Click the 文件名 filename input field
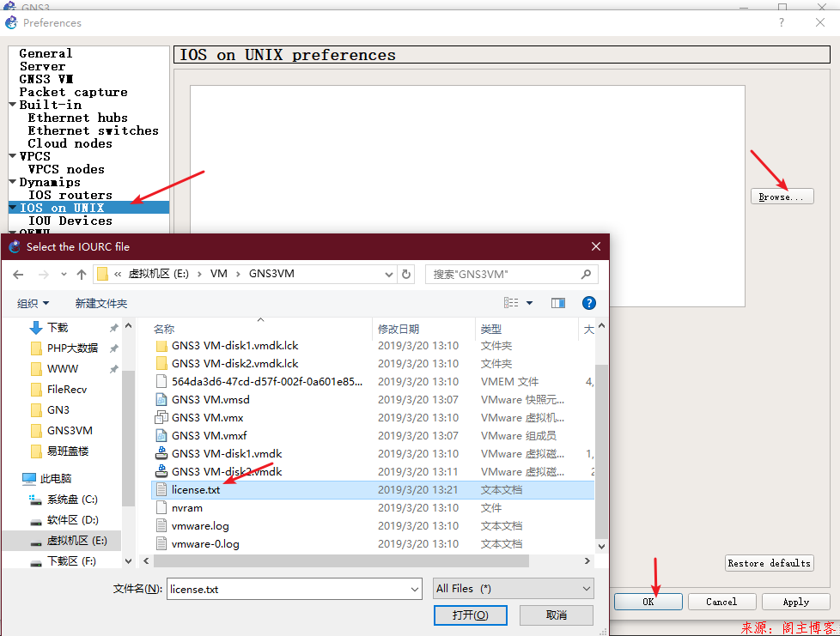Image resolution: width=840 pixels, height=636 pixels. [x=289, y=589]
